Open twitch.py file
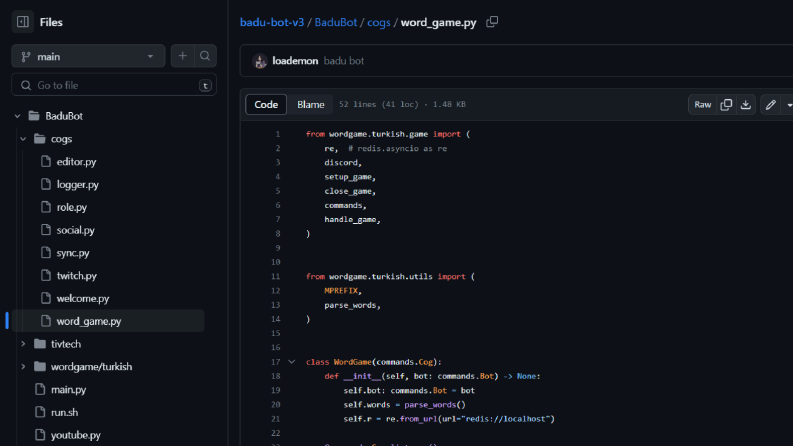The image size is (793, 446). click(76, 276)
